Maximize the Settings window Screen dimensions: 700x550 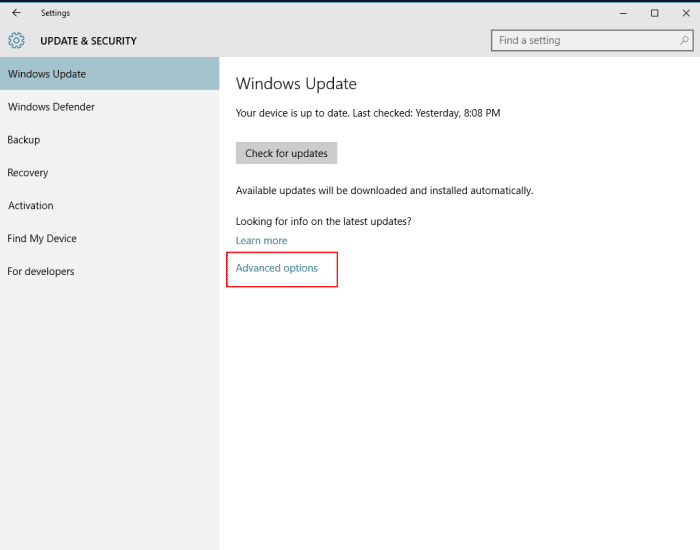pos(654,13)
